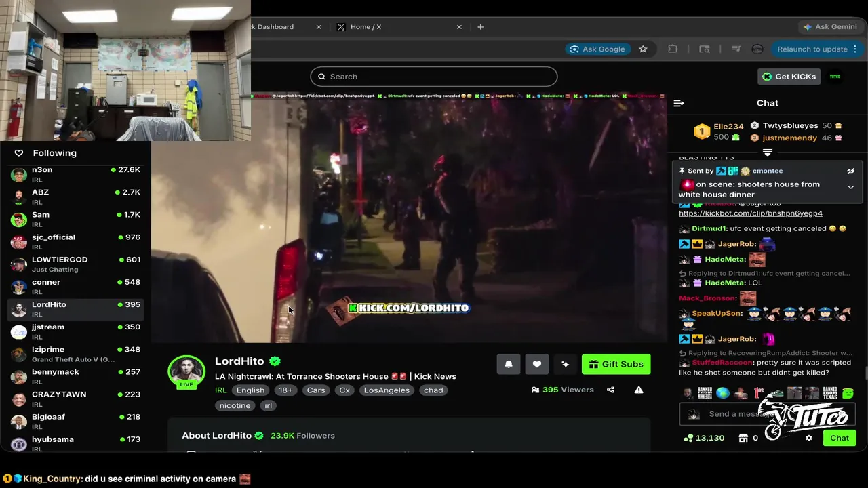Share the stream via share icon

610,390
